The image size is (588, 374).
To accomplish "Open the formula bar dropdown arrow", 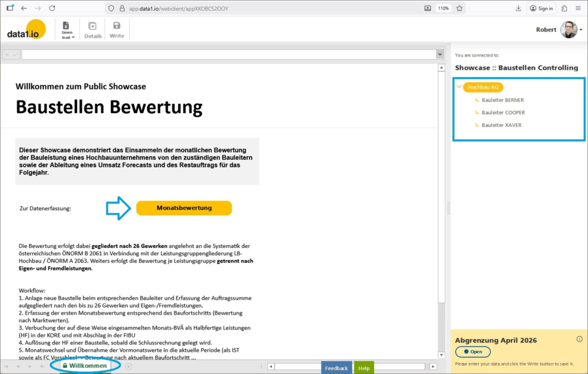I will point(440,54).
